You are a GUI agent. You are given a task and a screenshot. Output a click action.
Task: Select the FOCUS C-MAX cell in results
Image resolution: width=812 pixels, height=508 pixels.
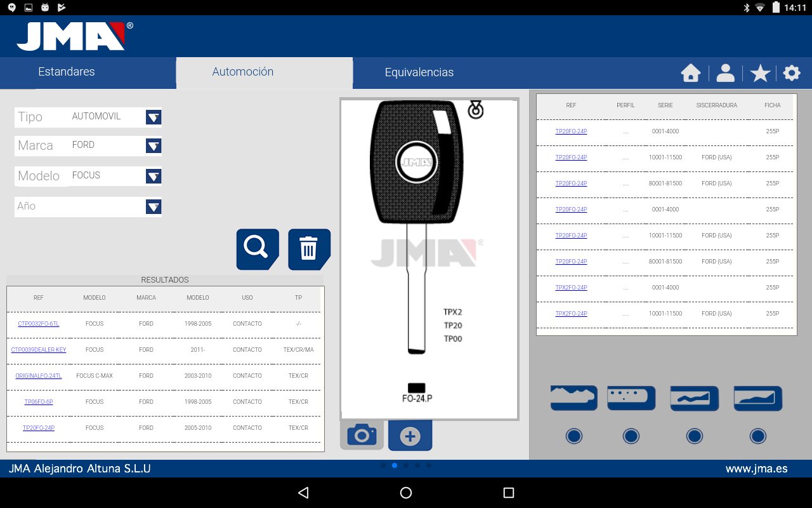[x=95, y=376]
